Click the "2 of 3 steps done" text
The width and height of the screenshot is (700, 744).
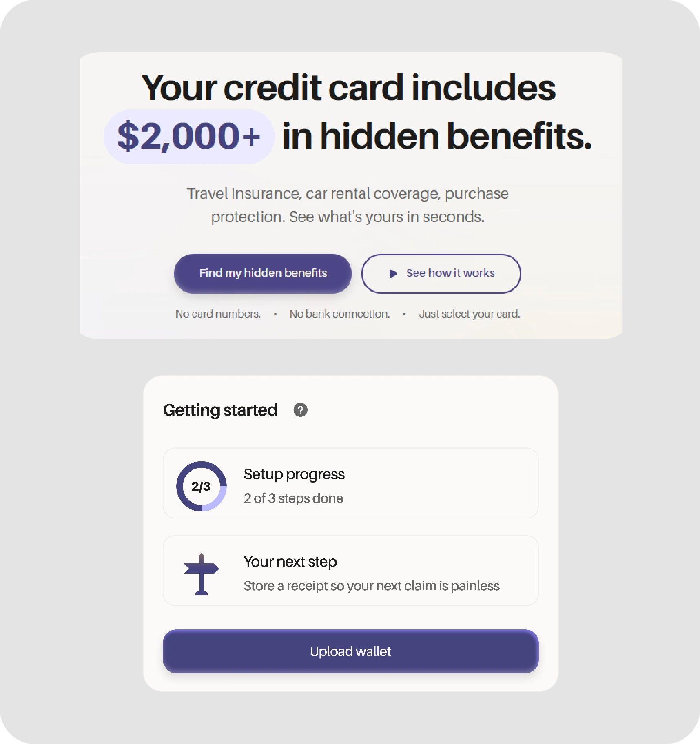[x=293, y=498]
